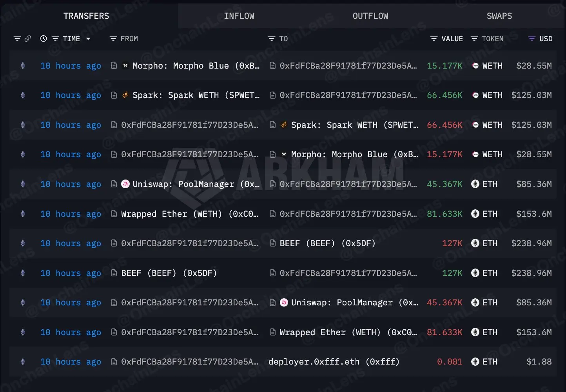Open the 10 hours ago link beside green 81.633K row
566x392 pixels.
(71, 214)
